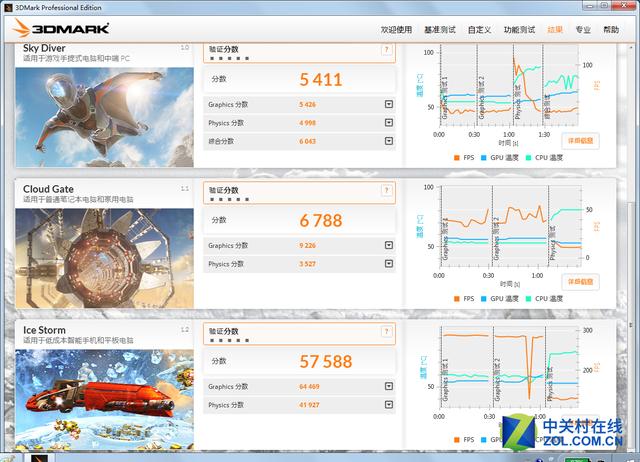Switch to the 自定义 tab
This screenshot has height=462, width=640.
point(479,30)
